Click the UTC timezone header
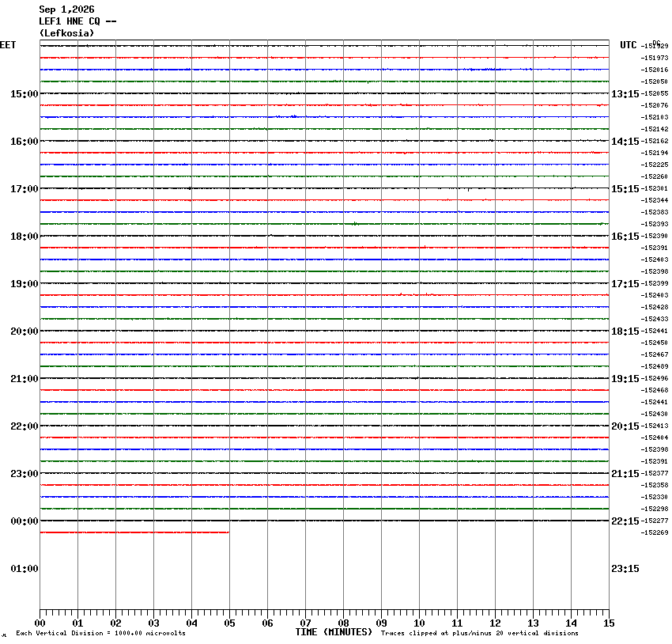 point(629,45)
